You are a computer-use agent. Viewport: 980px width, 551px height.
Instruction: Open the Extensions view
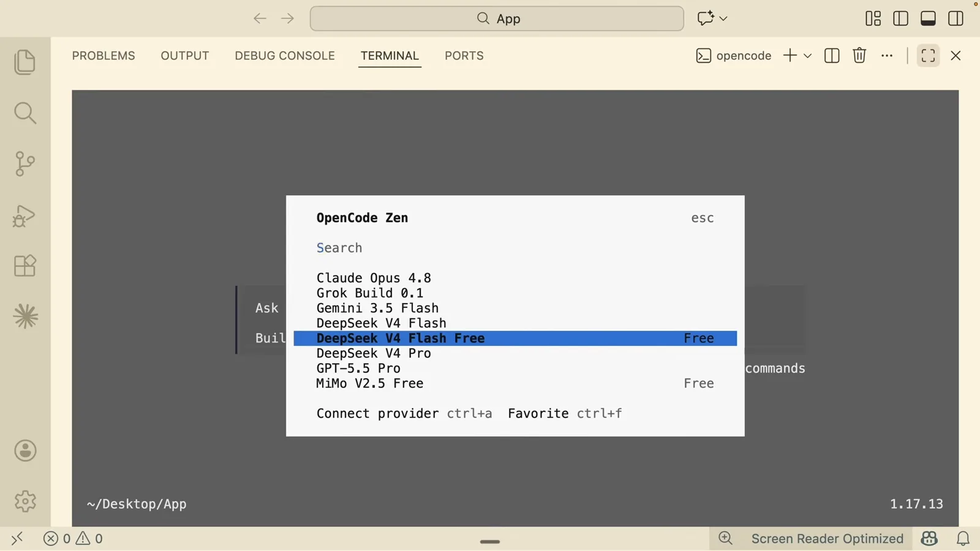click(25, 266)
